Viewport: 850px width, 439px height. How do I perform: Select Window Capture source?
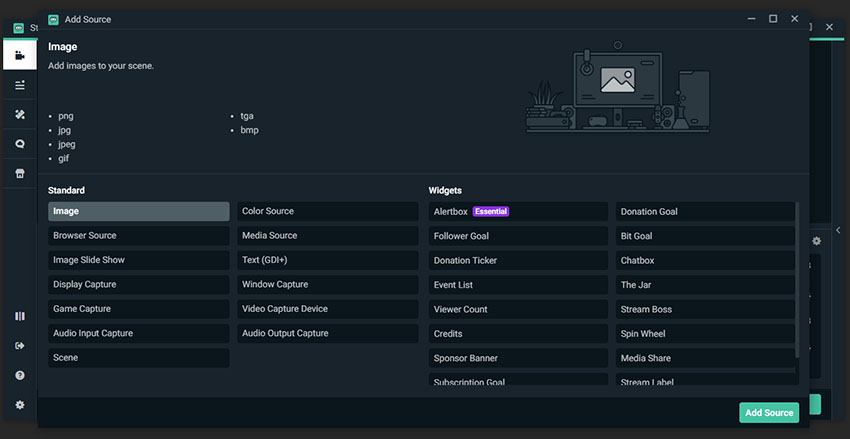(327, 285)
